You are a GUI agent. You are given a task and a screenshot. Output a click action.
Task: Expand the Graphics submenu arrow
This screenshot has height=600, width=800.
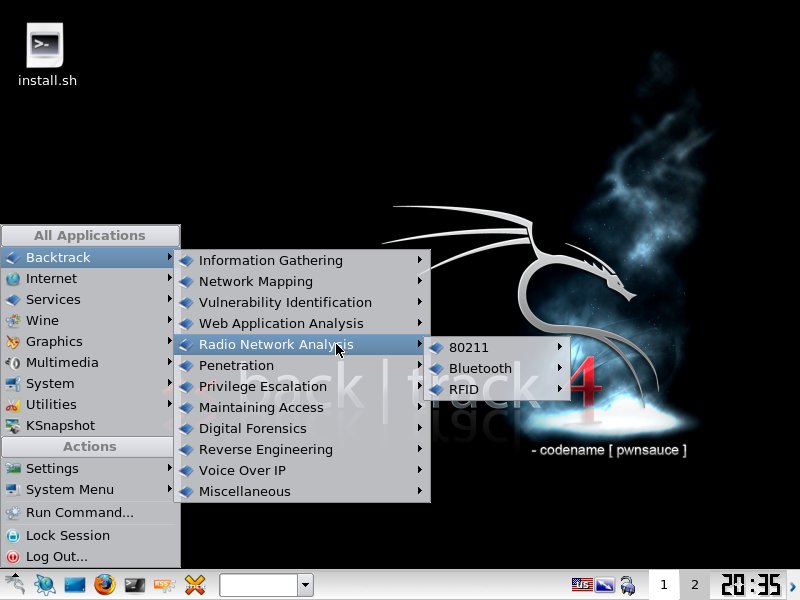[169, 340]
